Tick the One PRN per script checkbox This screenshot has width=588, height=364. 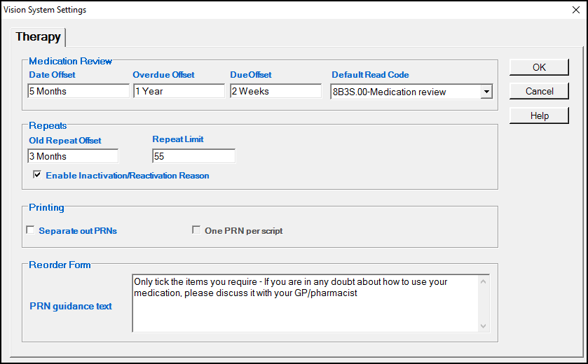pyautogui.click(x=196, y=230)
